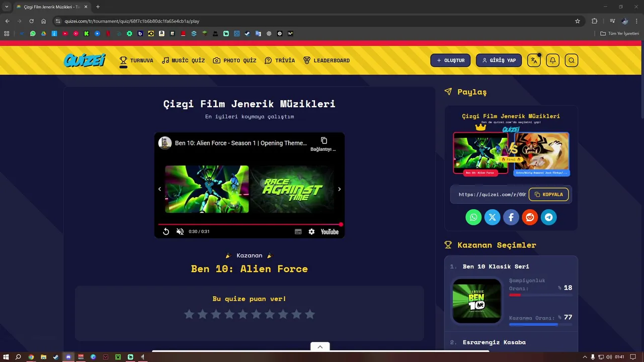The height and width of the screenshot is (362, 644).
Task: Open Discord from the Windows taskbar
Action: (68, 357)
